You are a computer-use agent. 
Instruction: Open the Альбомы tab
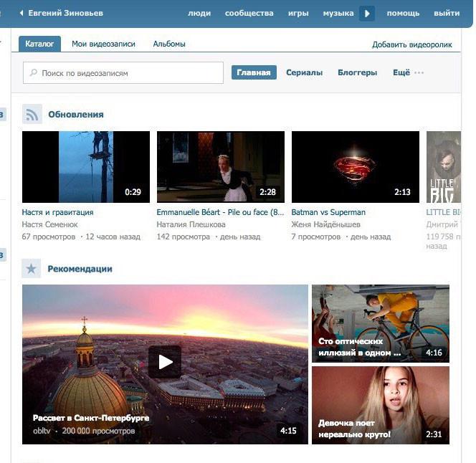click(x=169, y=44)
